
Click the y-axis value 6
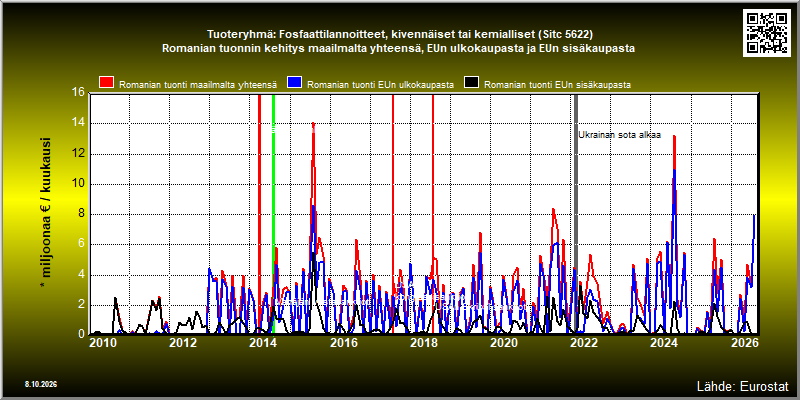coord(81,244)
